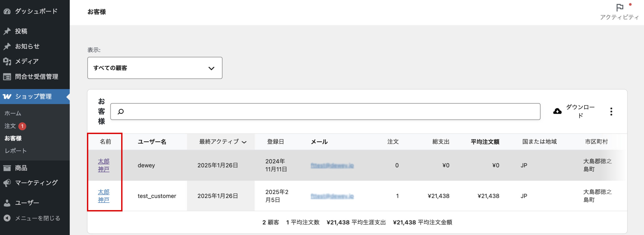Click the download cloud icon
644x235 pixels.
tap(557, 111)
